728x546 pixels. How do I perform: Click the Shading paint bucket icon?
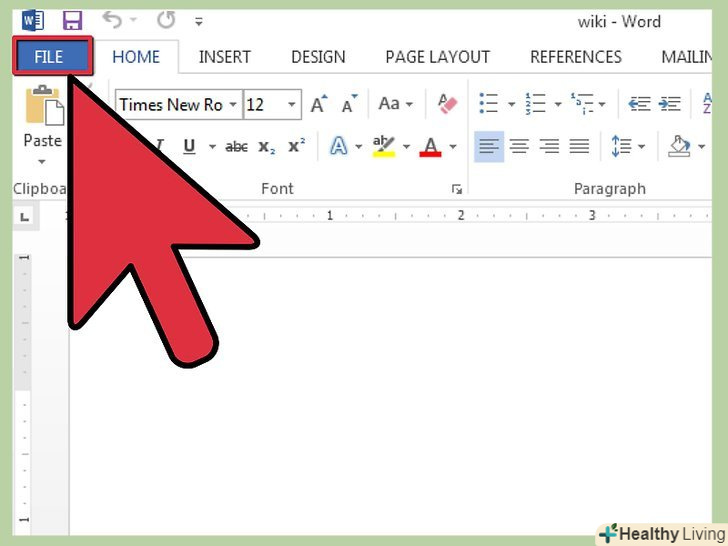pyautogui.click(x=679, y=146)
